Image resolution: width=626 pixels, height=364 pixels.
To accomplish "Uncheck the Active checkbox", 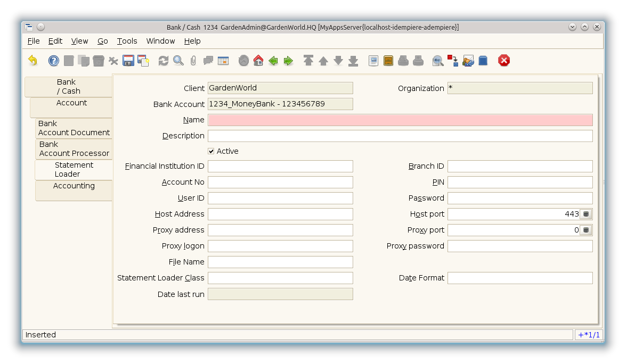I will (212, 151).
